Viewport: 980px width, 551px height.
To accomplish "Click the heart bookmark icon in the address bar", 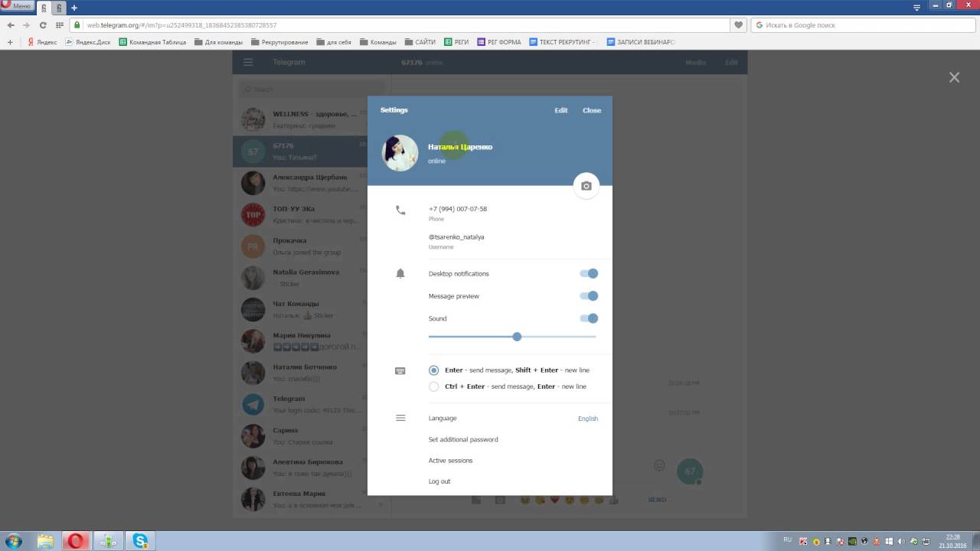I will [738, 25].
